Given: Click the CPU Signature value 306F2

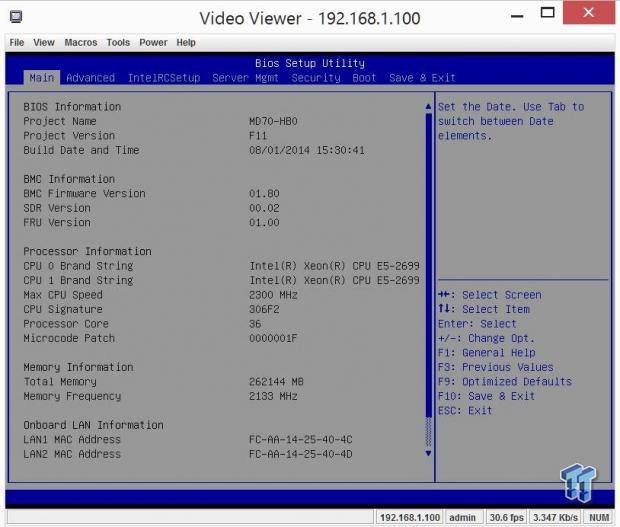Looking at the screenshot, I should tap(264, 309).
